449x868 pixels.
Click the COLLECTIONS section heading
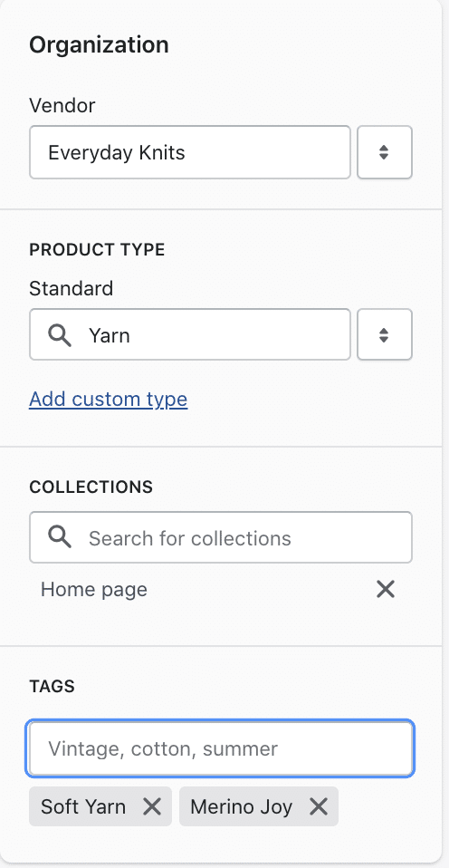(x=91, y=487)
